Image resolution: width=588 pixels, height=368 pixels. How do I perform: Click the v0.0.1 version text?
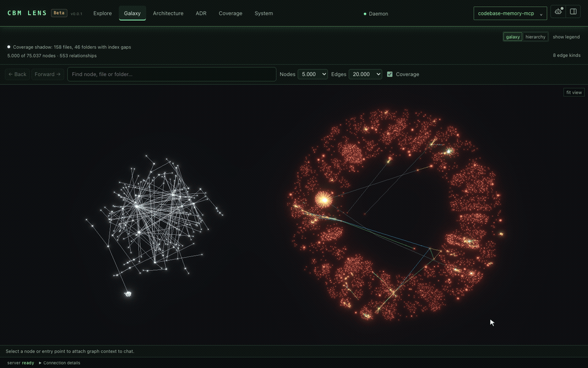(76, 14)
